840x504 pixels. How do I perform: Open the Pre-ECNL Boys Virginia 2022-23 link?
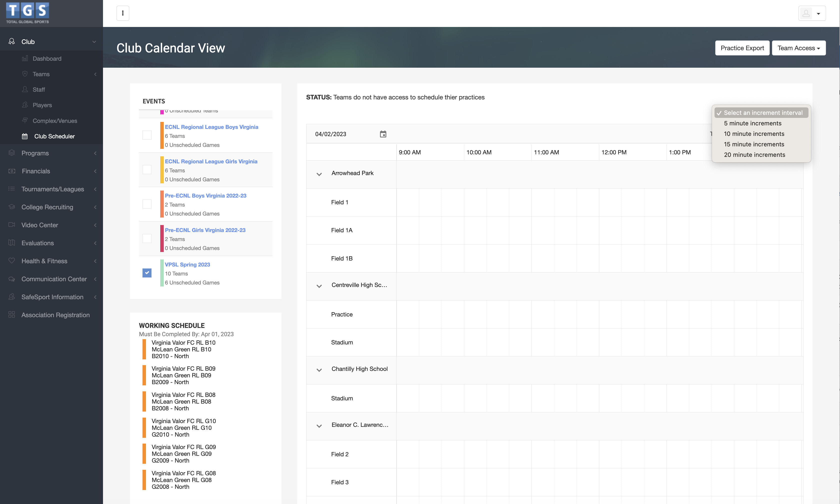(205, 196)
